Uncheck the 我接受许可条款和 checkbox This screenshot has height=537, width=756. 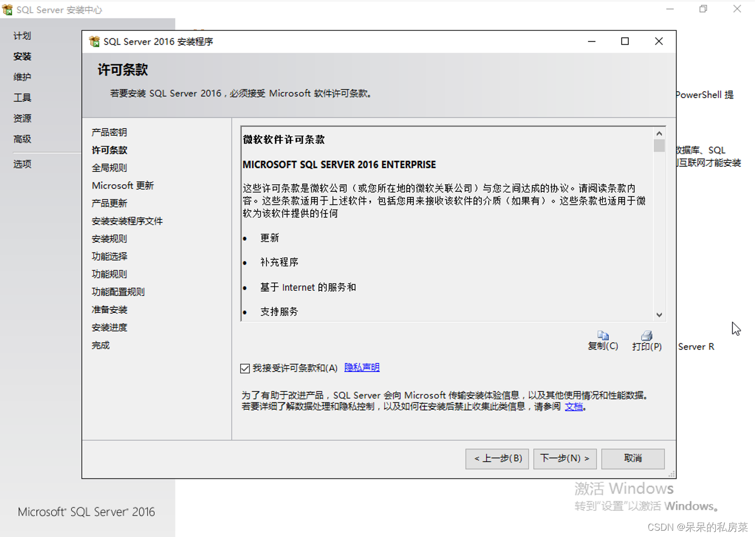point(245,368)
